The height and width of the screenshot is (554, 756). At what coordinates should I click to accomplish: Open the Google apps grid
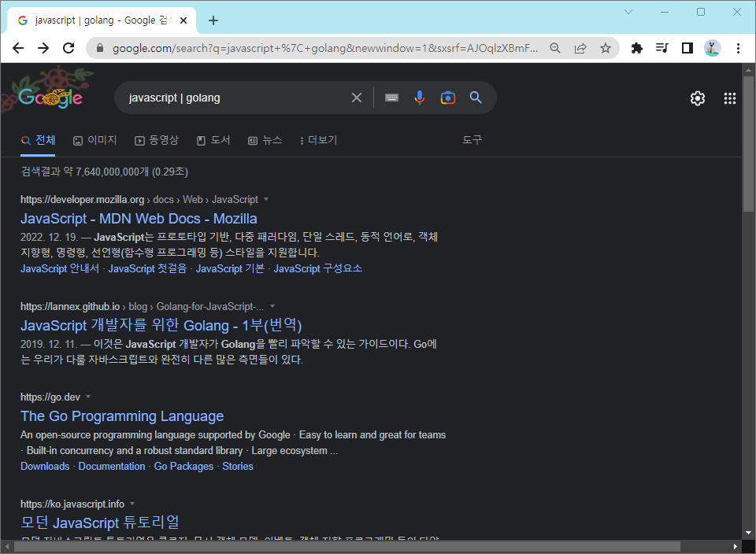(730, 98)
